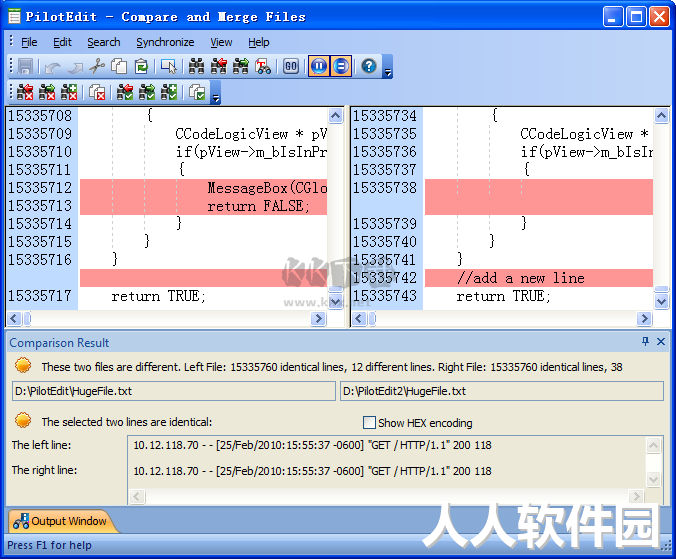The width and height of the screenshot is (676, 559).
Task: Click the left pane scroll-up arrow
Action: tap(335, 116)
